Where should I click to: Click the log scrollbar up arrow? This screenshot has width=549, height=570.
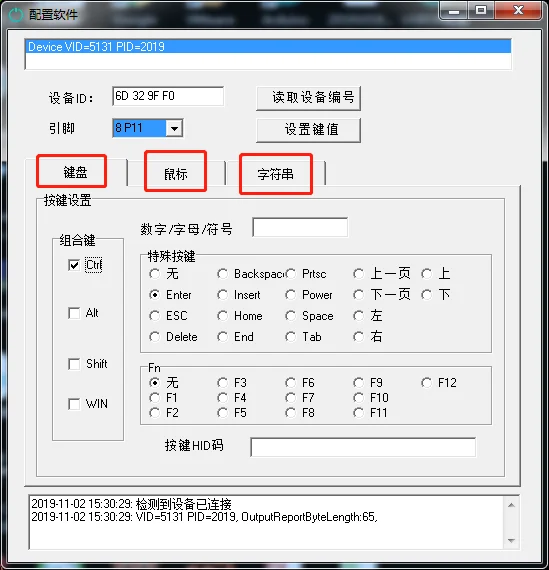511,505
